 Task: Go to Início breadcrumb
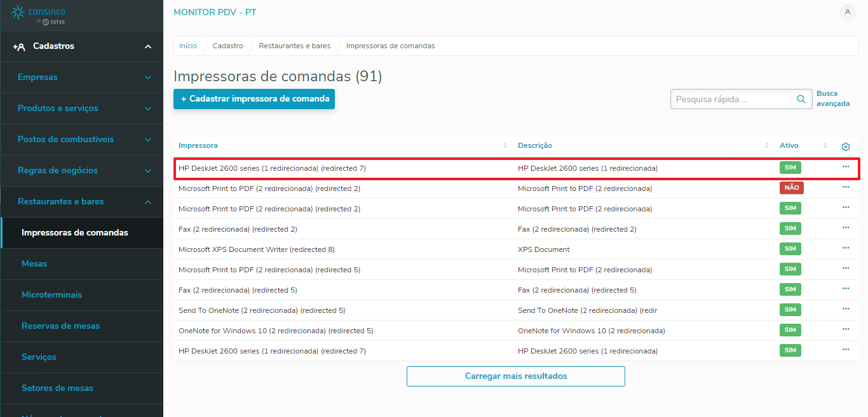tap(188, 46)
